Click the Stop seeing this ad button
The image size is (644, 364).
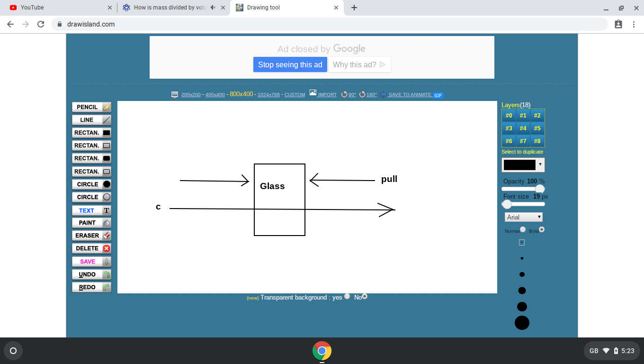290,65
